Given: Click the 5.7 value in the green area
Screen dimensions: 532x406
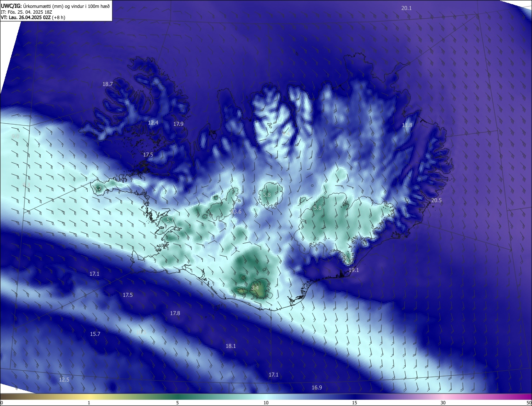Looking at the screenshot, I should [170, 220].
